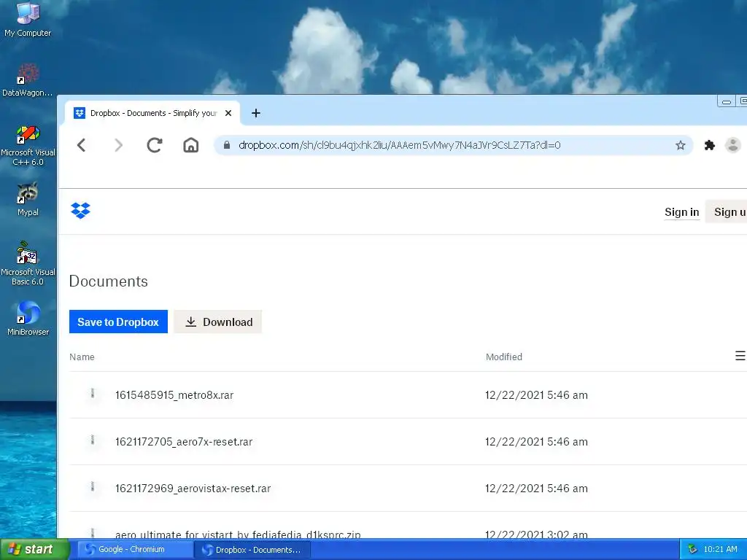Open the Windows Start menu

(x=34, y=550)
